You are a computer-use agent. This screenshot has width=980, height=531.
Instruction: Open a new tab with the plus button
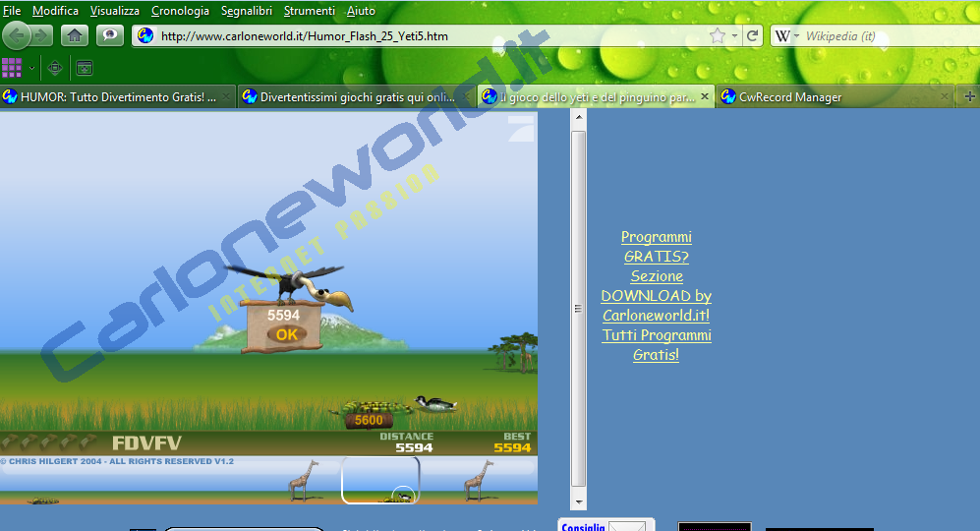click(969, 96)
